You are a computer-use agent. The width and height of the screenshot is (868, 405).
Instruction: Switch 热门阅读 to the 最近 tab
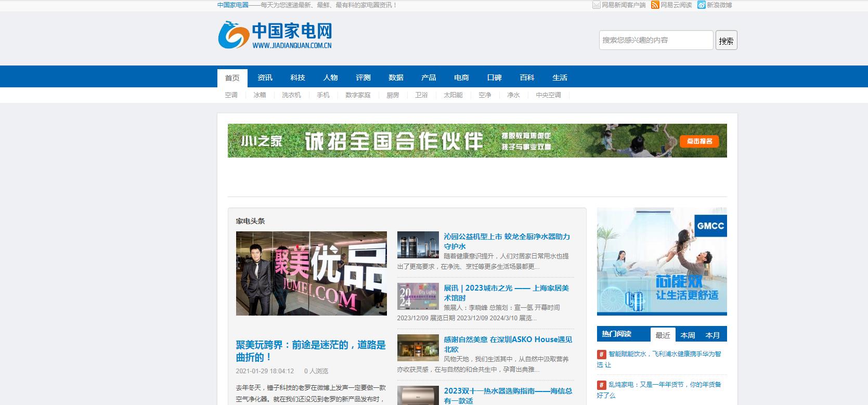coord(663,335)
